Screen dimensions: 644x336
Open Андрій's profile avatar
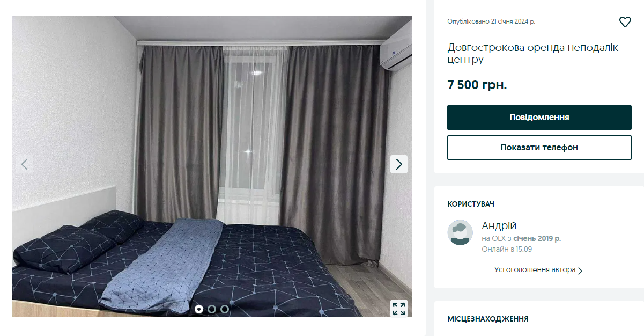(x=460, y=232)
